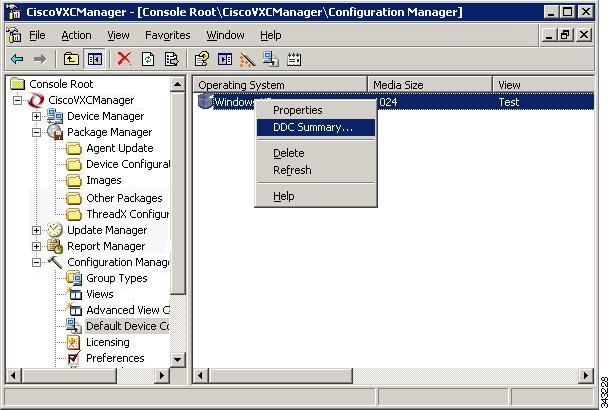The height and width of the screenshot is (410, 611).
Task: Open the Help menu in menu bar
Action: pyautogui.click(x=271, y=35)
